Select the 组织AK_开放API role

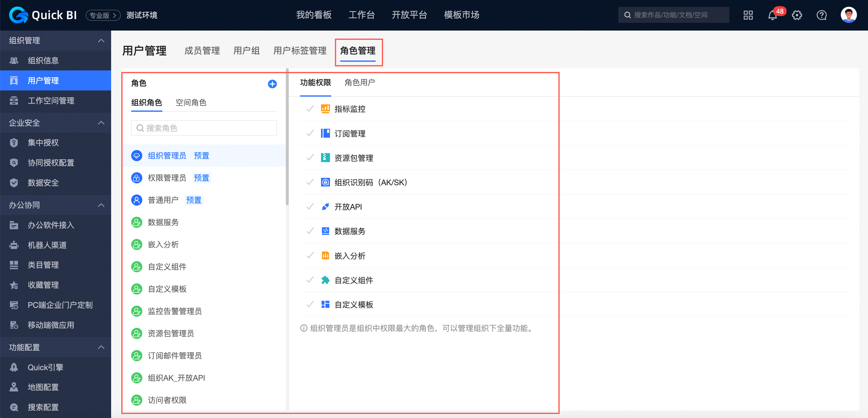click(204, 378)
